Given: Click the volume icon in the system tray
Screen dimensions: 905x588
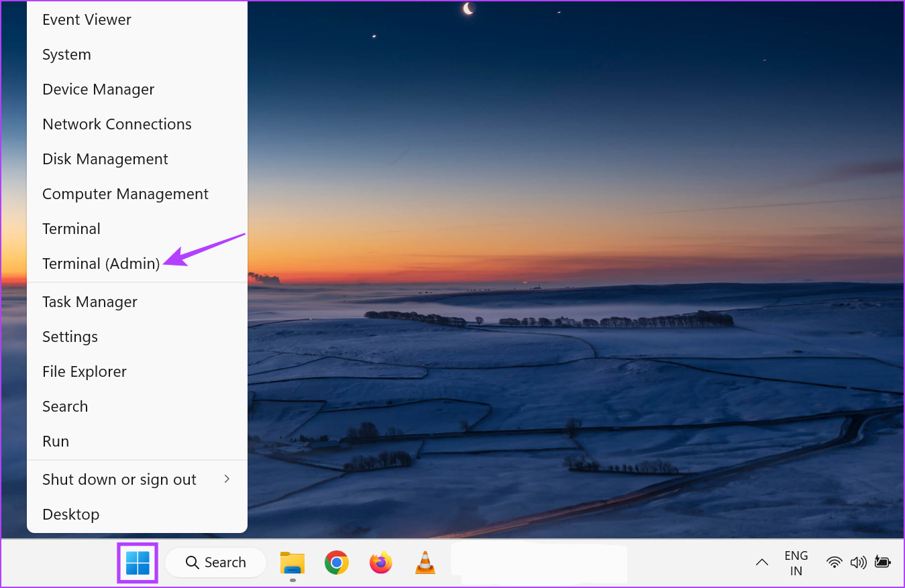Looking at the screenshot, I should click(859, 563).
